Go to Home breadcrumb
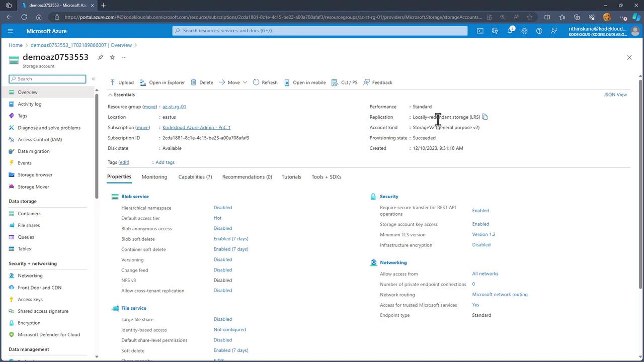Image resolution: width=644 pixels, height=362 pixels. 16,45
